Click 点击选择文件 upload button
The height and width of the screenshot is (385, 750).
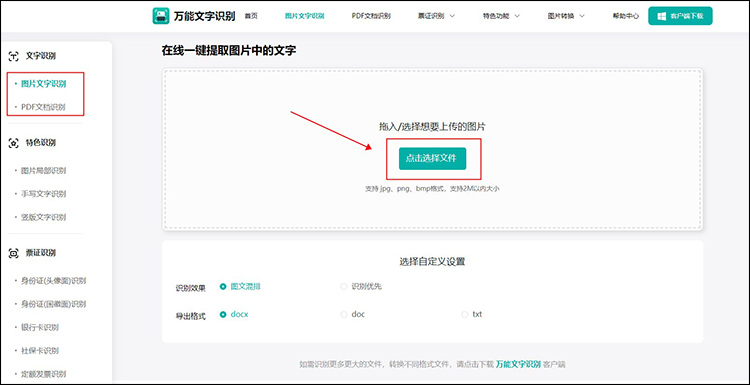[432, 158]
